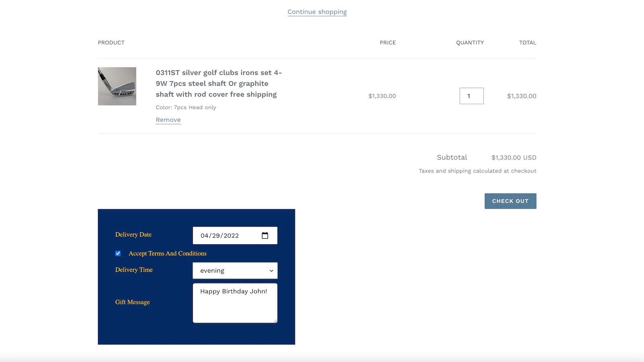
Task: Change delivery time from evening option
Action: tap(235, 270)
